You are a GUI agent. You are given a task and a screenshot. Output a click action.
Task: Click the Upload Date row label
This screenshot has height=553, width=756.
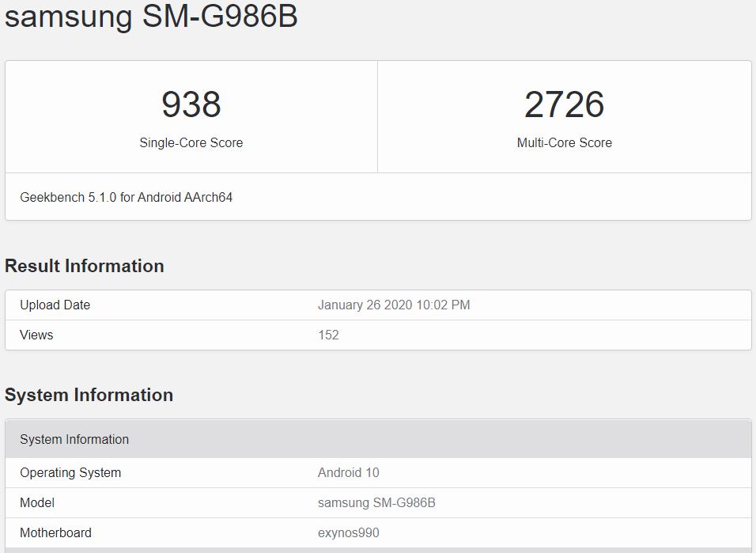[x=55, y=305]
